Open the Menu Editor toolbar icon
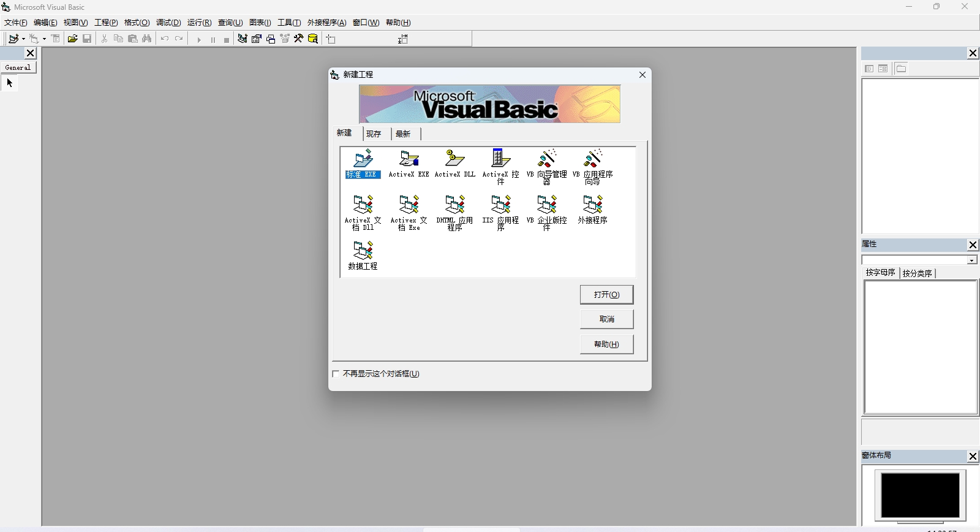 (x=55, y=39)
